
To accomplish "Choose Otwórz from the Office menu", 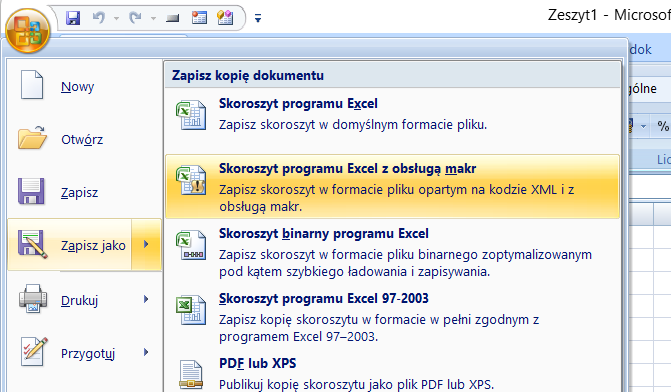I will coord(85,140).
